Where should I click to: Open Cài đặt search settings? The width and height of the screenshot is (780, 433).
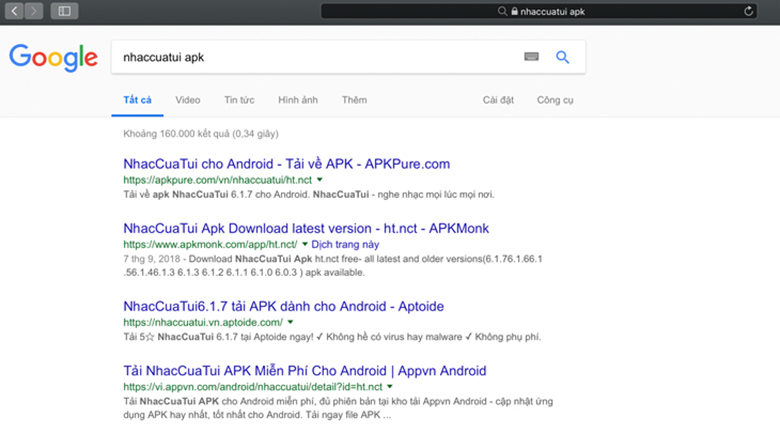(x=497, y=100)
